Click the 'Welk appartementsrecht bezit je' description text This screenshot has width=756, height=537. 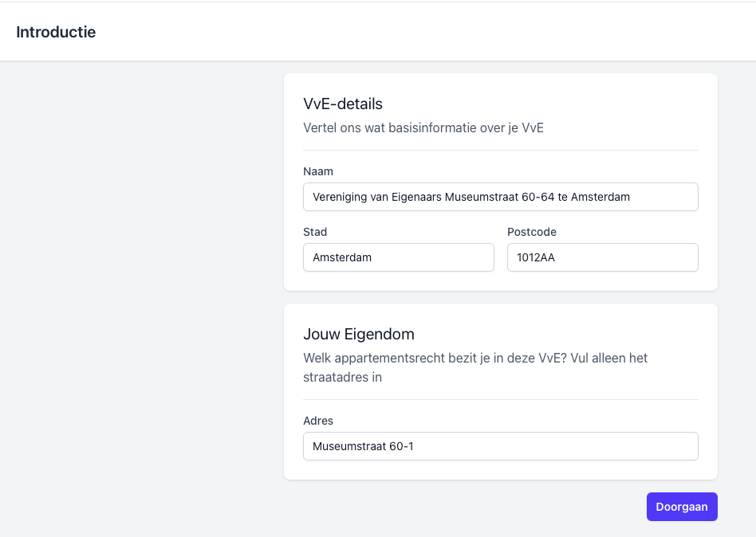click(475, 358)
